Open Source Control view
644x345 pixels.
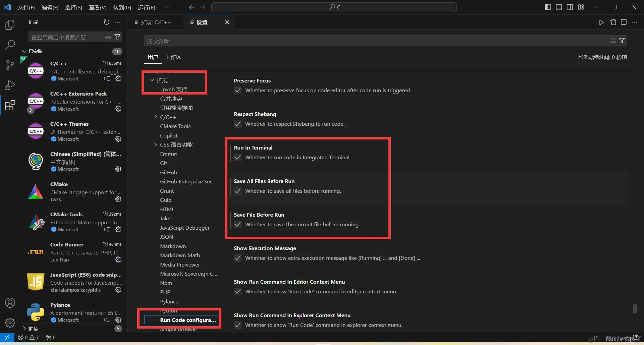(10, 65)
